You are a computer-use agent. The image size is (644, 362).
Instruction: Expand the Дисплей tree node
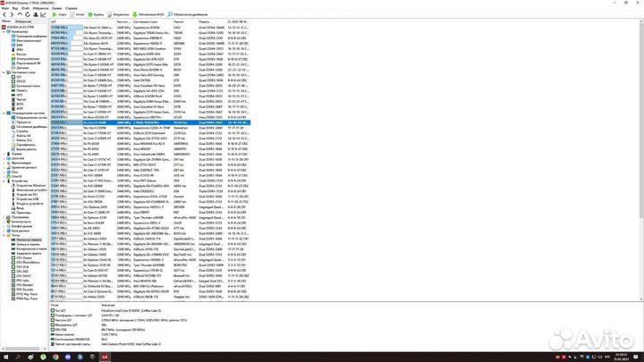[6, 157]
